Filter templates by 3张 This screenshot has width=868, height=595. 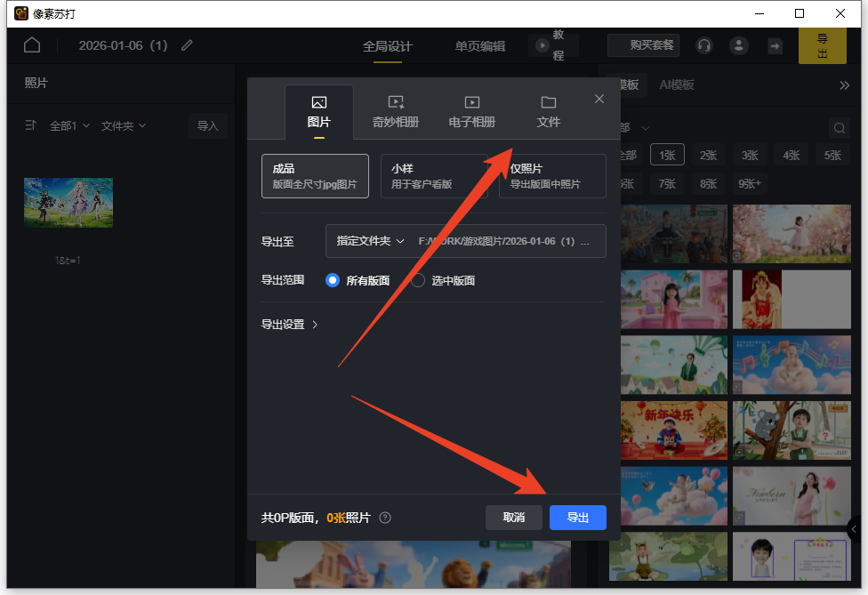[750, 155]
